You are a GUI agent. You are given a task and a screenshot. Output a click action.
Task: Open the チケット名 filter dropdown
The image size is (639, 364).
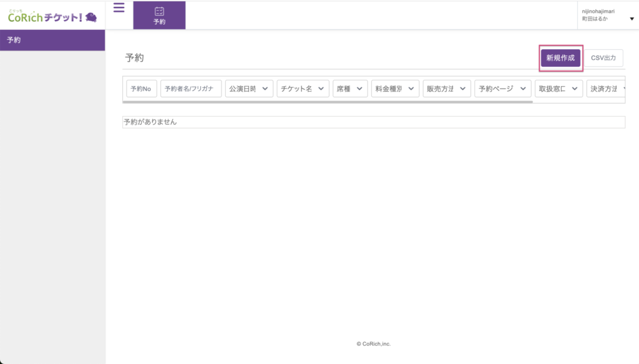click(x=303, y=89)
